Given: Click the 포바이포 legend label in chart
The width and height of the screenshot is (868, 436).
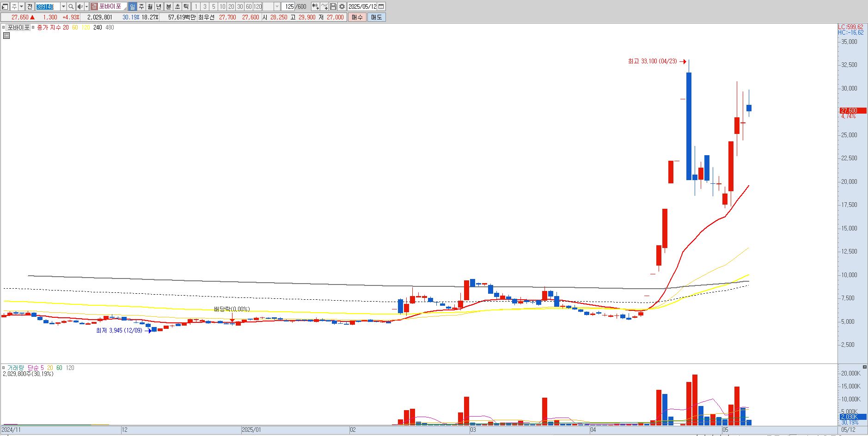Looking at the screenshot, I should click(18, 27).
